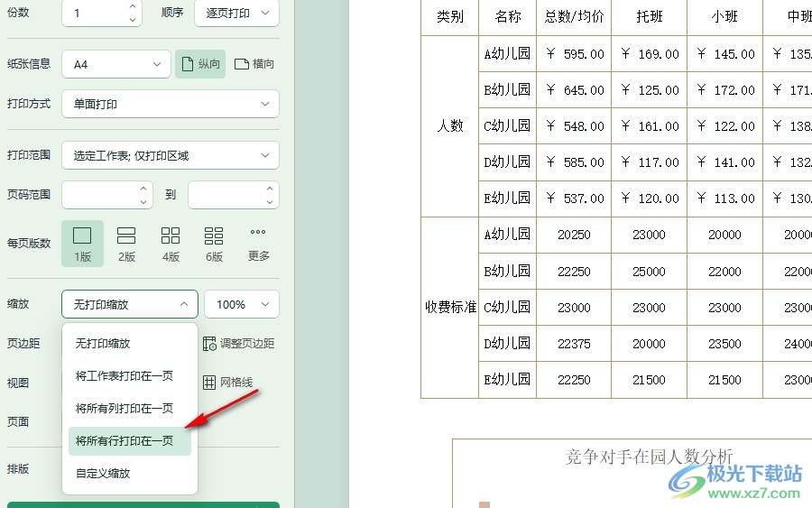This screenshot has width=812, height=508.
Task: Click the 总数/均价 header in preview
Action: coord(574,17)
